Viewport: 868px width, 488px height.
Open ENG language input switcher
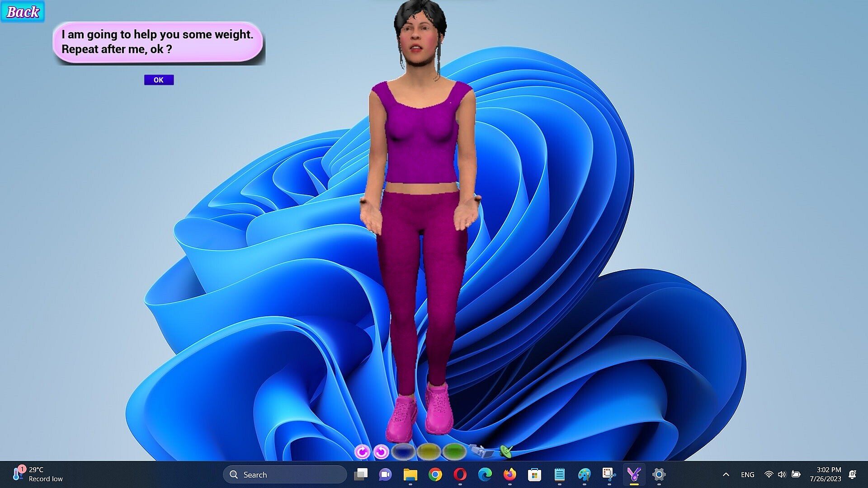[747, 474]
